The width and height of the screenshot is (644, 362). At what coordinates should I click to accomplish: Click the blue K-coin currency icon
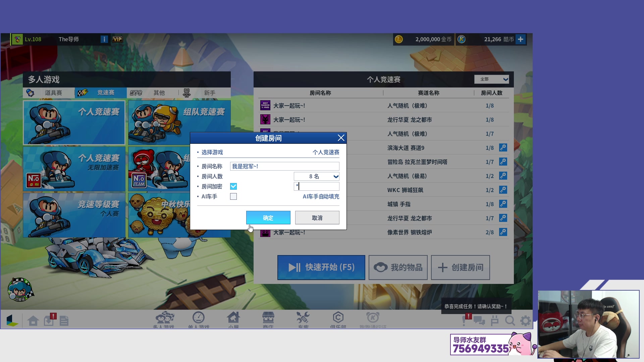point(462,39)
